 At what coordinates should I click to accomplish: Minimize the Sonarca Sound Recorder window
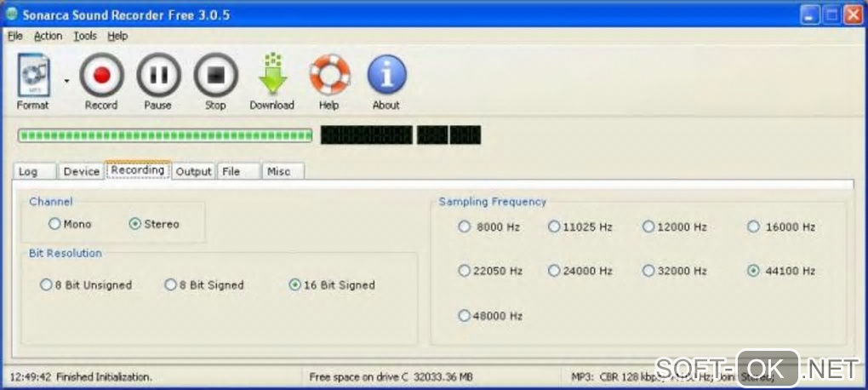tap(810, 15)
